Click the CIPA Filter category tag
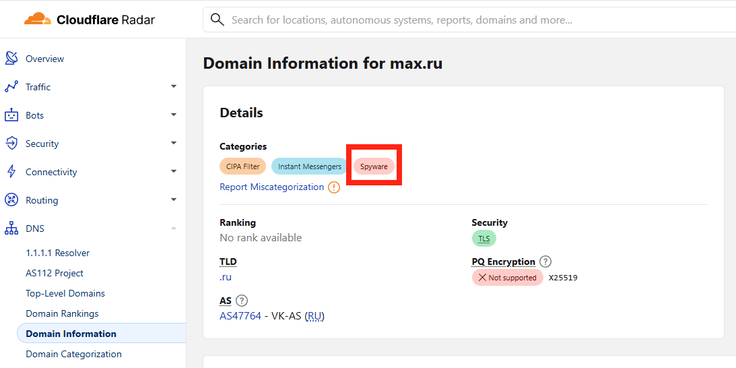The width and height of the screenshot is (736, 368). (x=243, y=166)
